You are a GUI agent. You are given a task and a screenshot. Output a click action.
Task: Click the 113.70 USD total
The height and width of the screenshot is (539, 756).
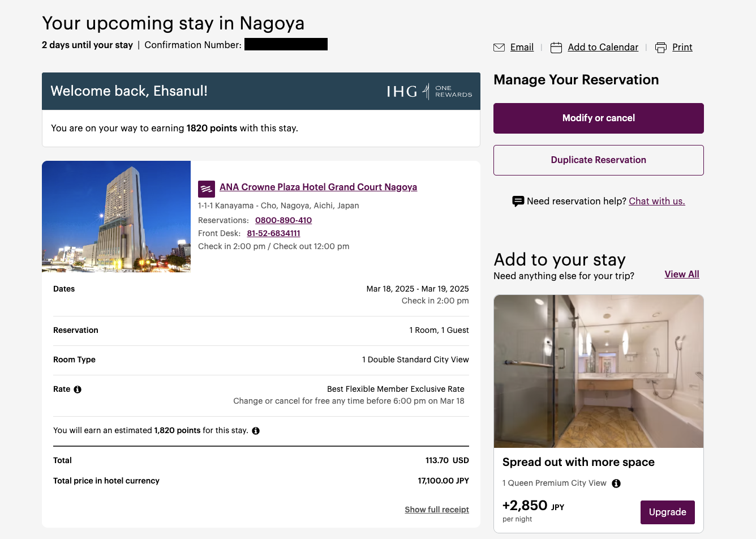tap(447, 460)
